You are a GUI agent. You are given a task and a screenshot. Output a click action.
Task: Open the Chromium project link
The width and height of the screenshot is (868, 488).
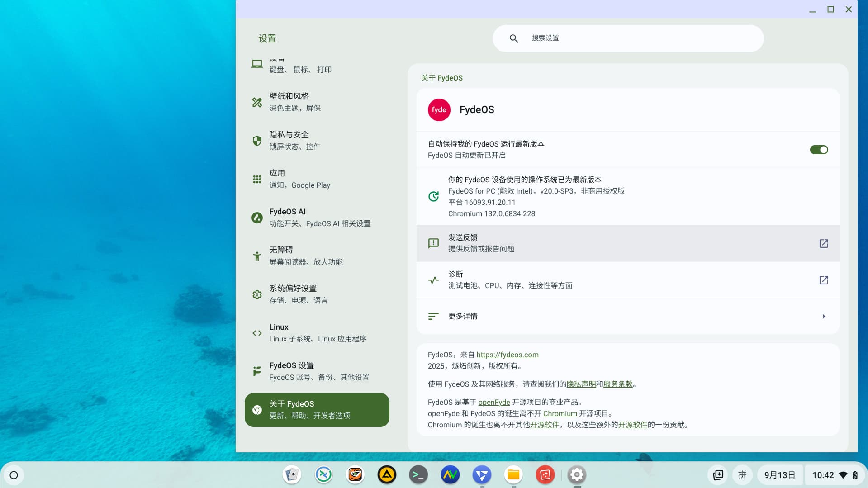coord(560,413)
